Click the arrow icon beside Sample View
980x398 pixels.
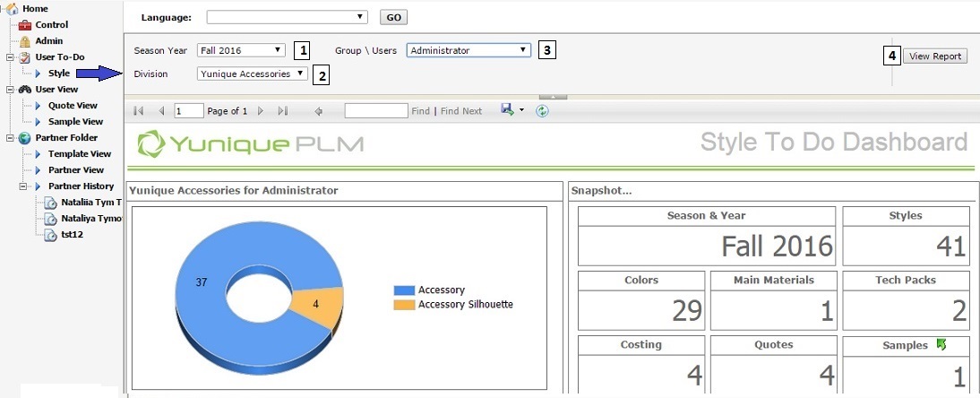[39, 122]
